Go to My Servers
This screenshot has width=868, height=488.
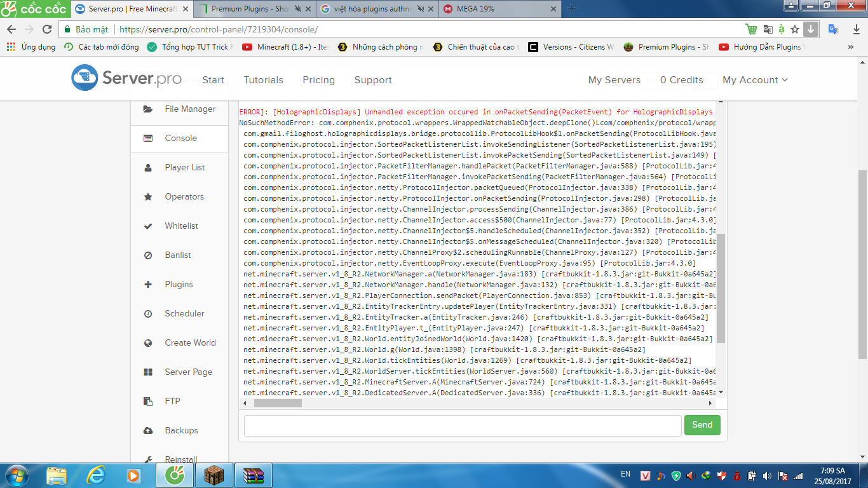point(614,80)
